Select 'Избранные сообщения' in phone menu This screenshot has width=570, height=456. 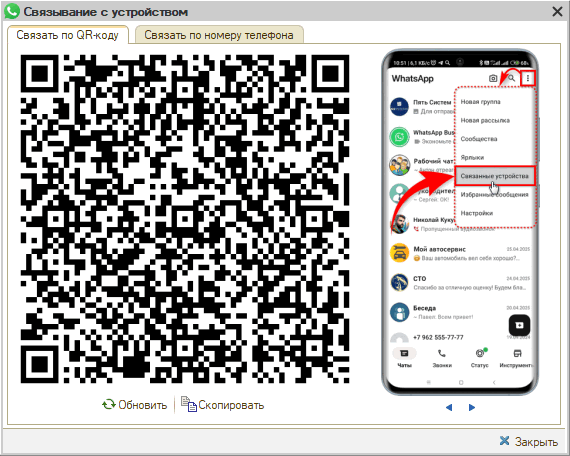point(494,195)
